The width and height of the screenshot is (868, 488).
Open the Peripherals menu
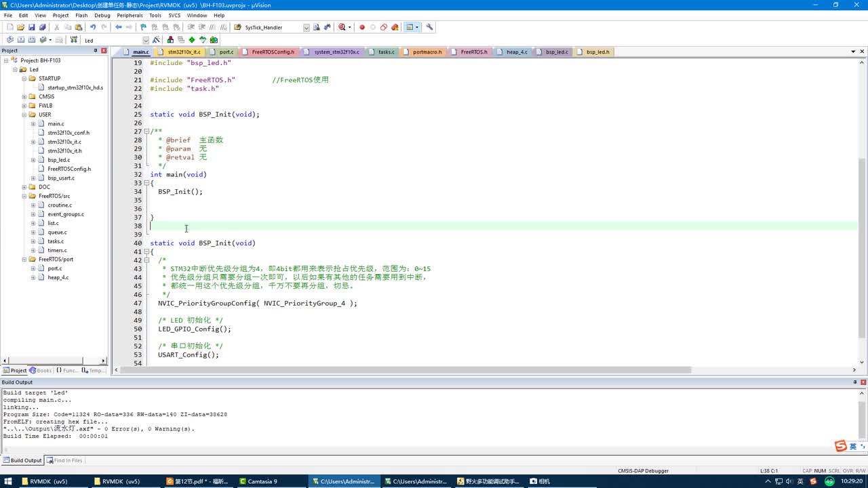click(x=130, y=15)
